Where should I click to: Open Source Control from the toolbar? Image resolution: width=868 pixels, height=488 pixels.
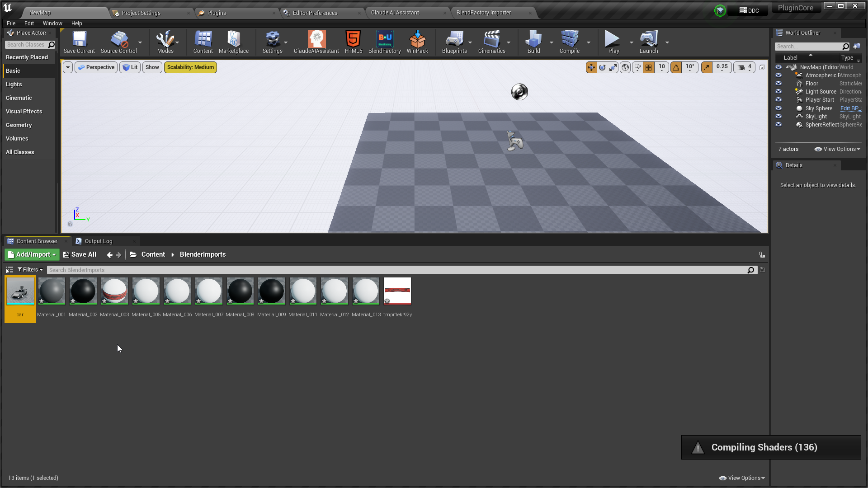click(118, 42)
